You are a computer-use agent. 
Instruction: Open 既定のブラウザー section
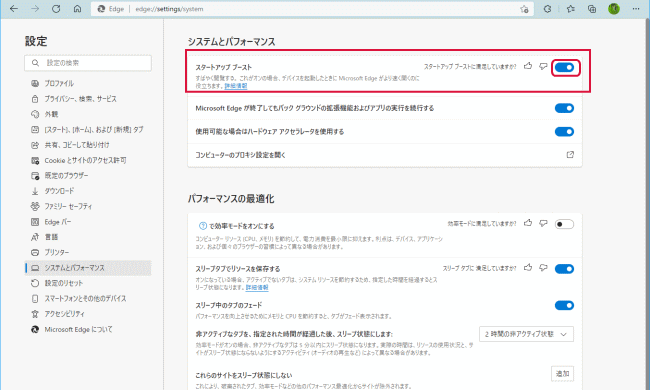click(88, 175)
